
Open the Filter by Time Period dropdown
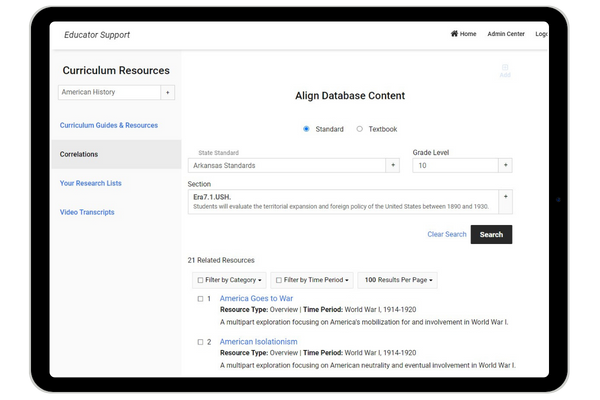(310, 280)
